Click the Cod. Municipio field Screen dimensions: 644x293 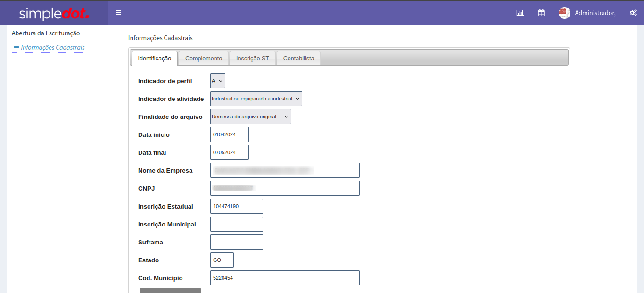click(x=285, y=278)
